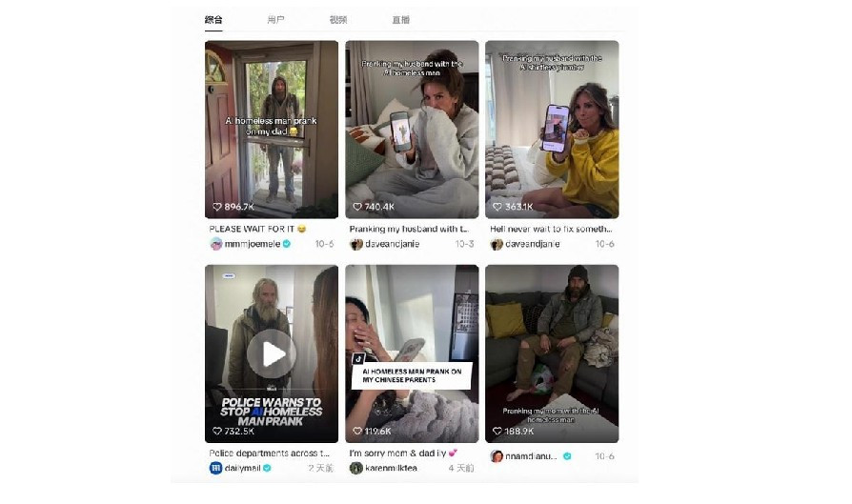Open PLEASE WAIT FOR IT video title

coord(257,229)
